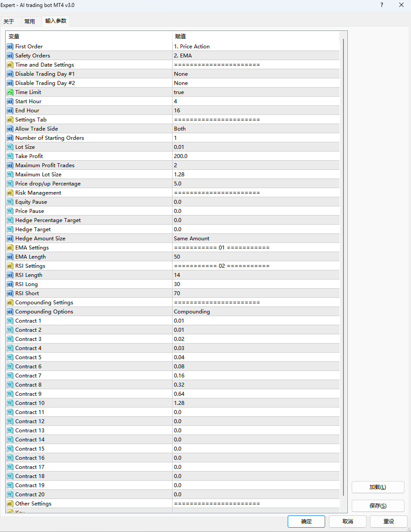
Task: Click the Time Limit boolean icon
Action: click(x=10, y=92)
